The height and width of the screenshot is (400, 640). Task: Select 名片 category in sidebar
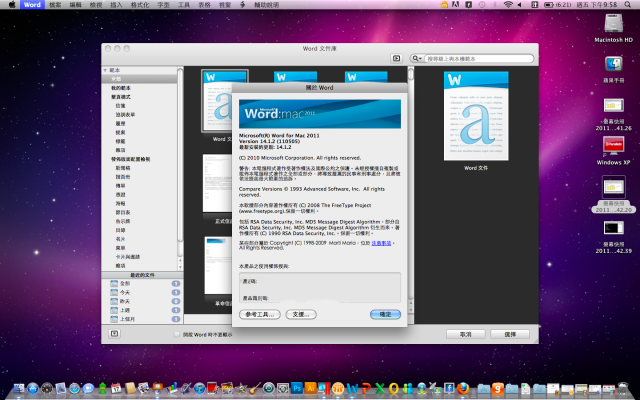tap(120, 239)
